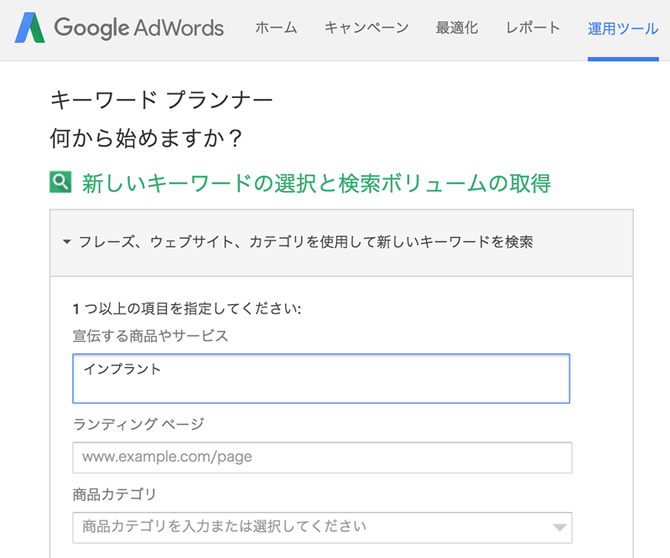The image size is (670, 558).
Task: Go to the 最適化 tab
Action: [457, 28]
